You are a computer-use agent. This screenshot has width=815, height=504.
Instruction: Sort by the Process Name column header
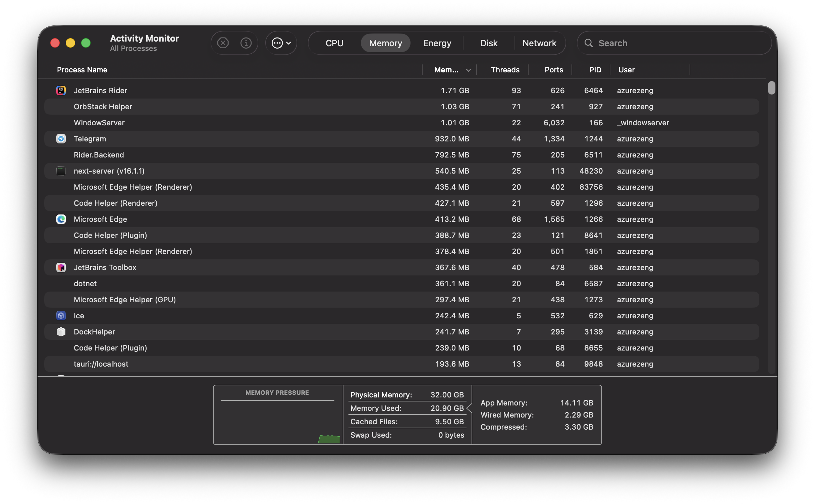pyautogui.click(x=82, y=70)
